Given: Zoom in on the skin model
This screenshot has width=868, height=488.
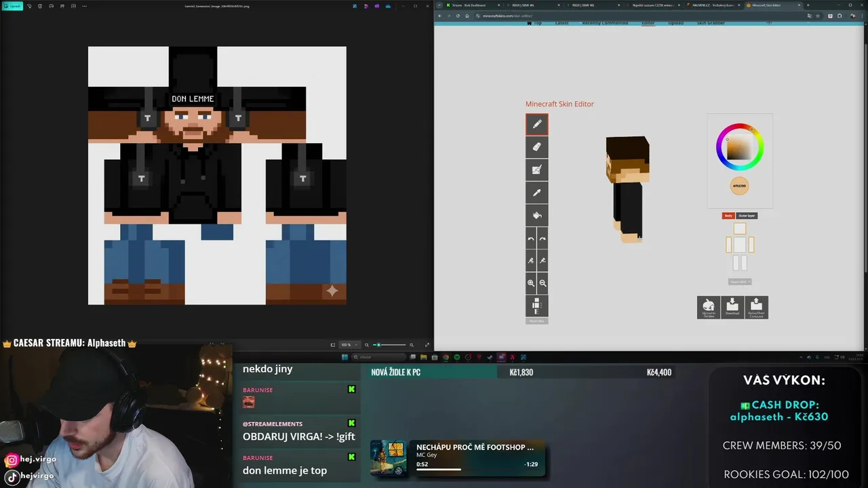Looking at the screenshot, I should pyautogui.click(x=531, y=283).
